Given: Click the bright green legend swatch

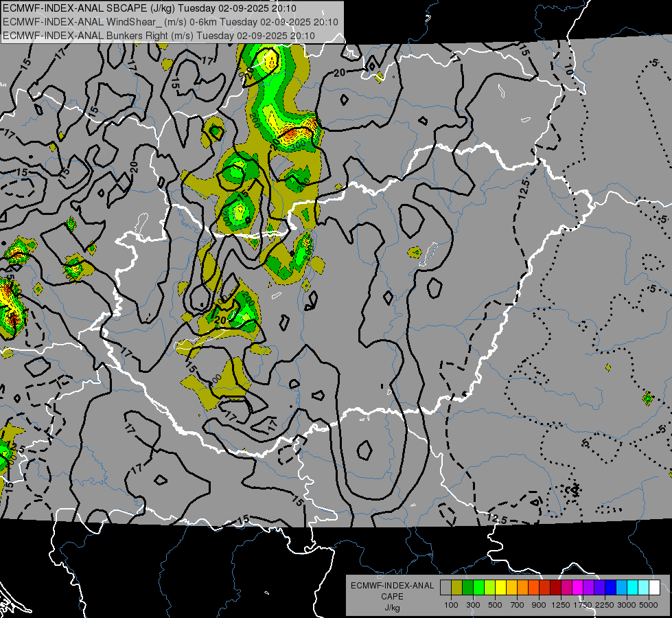Looking at the screenshot, I should [x=478, y=587].
